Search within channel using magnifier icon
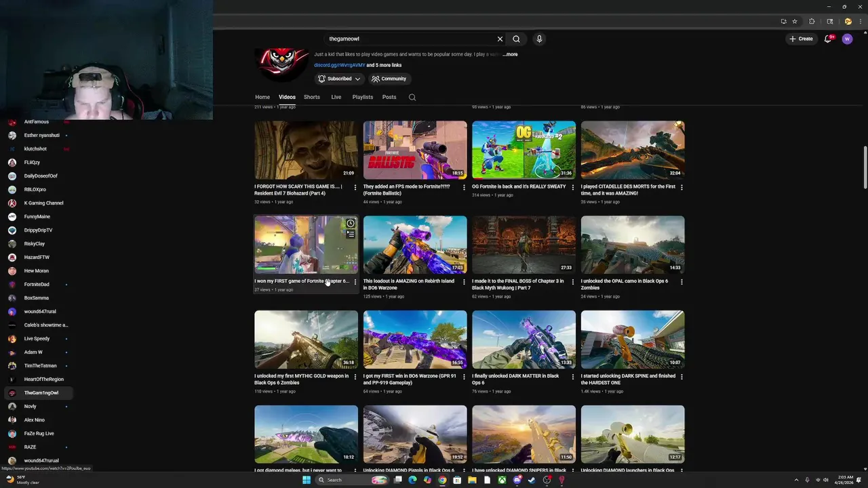The height and width of the screenshot is (488, 868). coord(412,97)
